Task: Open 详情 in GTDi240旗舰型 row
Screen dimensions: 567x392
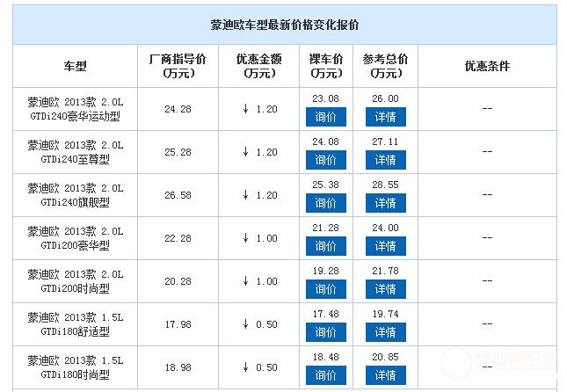Action: 385,203
